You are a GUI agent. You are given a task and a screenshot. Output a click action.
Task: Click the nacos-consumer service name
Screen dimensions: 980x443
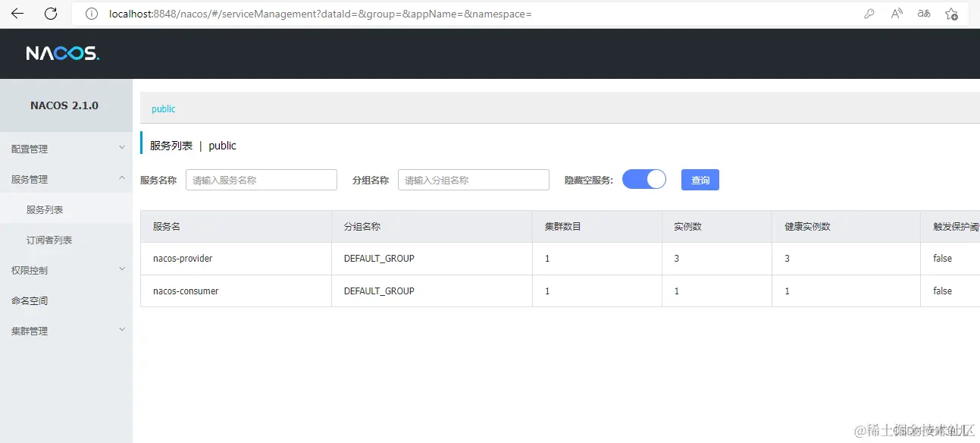click(186, 291)
